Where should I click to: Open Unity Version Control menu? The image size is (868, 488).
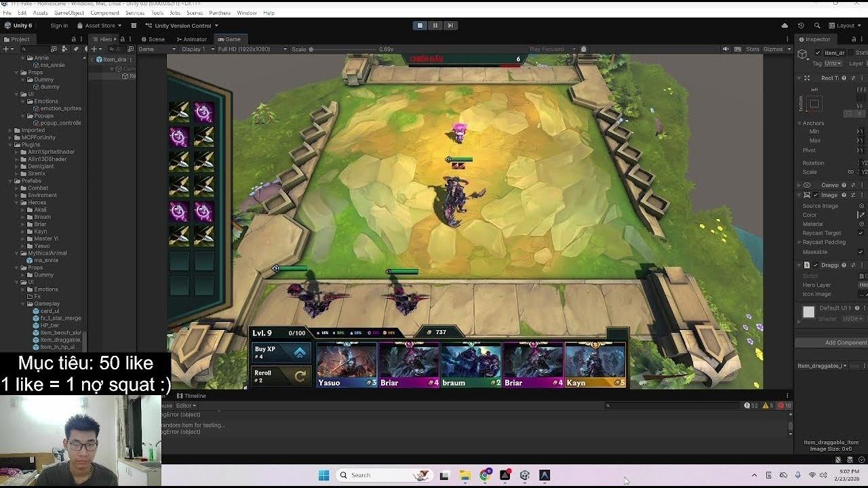point(182,26)
